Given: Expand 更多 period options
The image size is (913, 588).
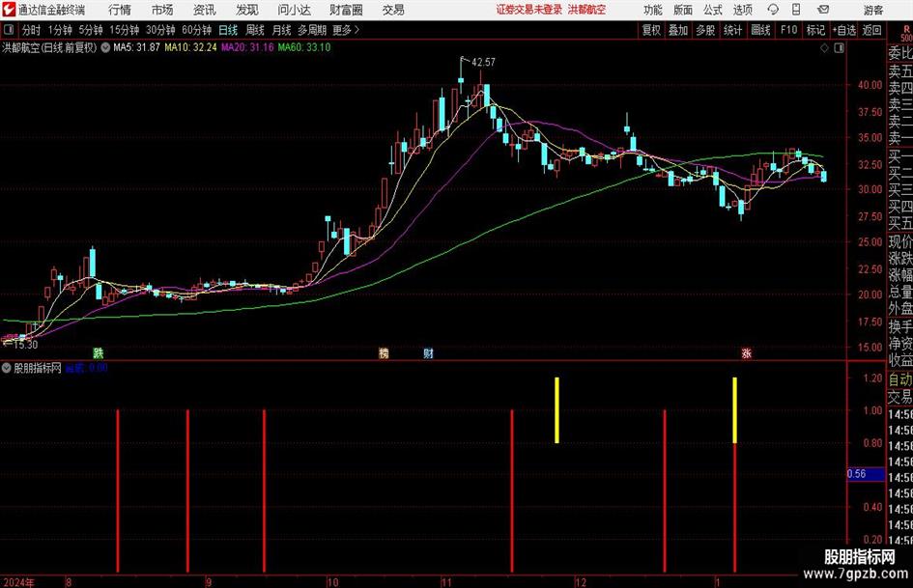Looking at the screenshot, I should coord(346,30).
